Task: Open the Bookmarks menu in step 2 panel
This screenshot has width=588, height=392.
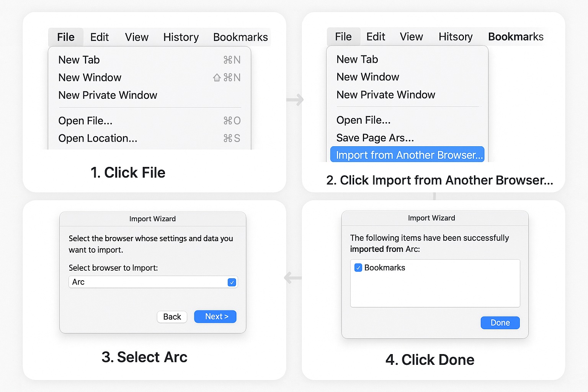Action: point(516,37)
